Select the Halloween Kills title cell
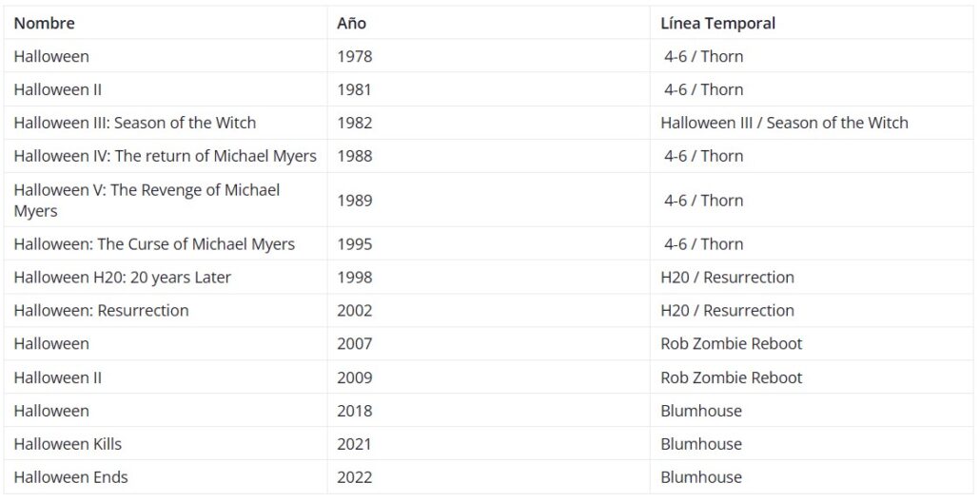980x502 pixels. (68, 444)
